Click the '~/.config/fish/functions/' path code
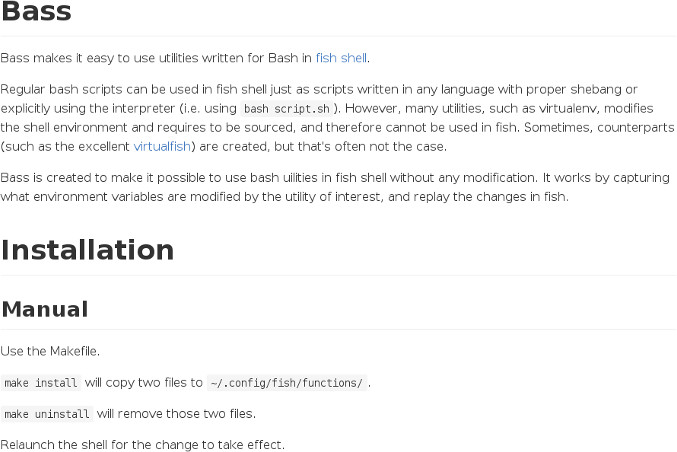This screenshot has height=452, width=677. point(286,383)
